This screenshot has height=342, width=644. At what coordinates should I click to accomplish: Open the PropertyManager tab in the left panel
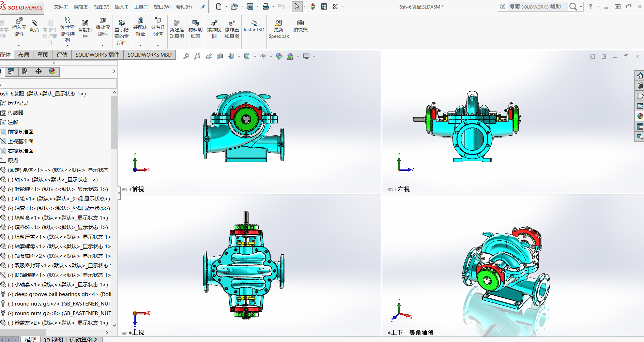coord(11,71)
